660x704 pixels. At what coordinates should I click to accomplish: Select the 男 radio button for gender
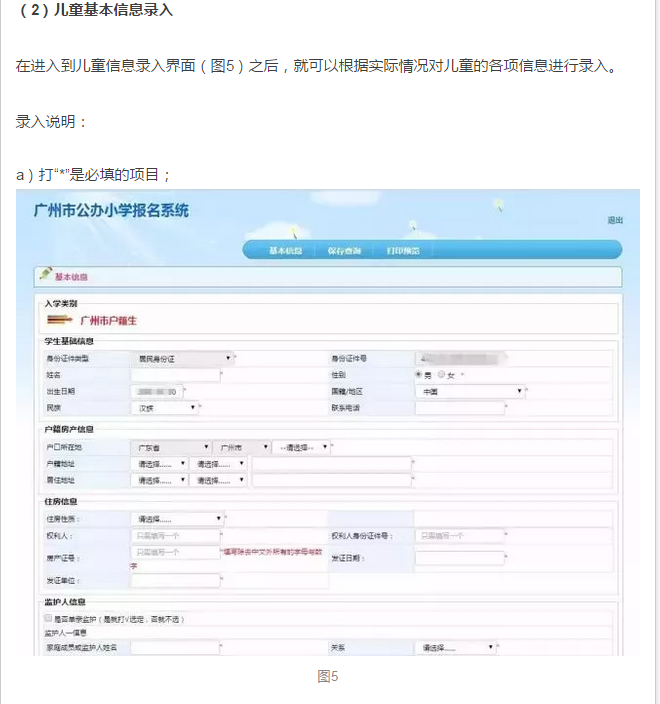419,375
